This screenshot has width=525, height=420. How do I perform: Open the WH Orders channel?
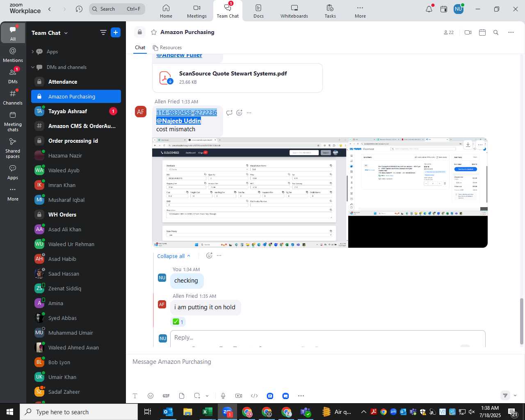tap(76, 215)
